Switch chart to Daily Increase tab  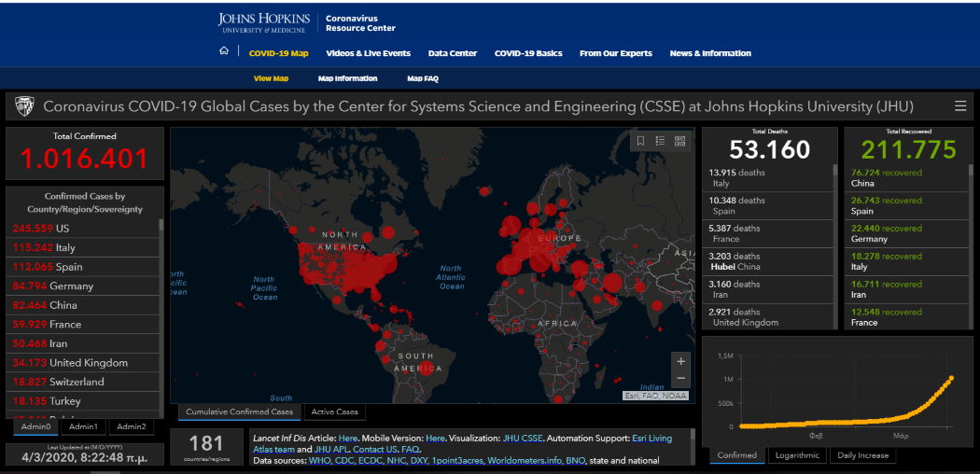click(862, 455)
